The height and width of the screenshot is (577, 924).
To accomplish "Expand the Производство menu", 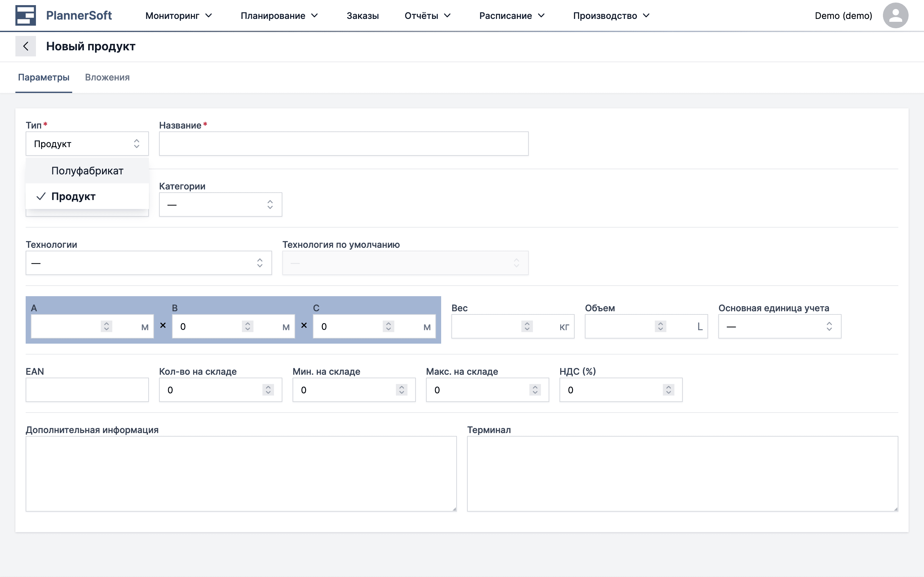I will click(611, 16).
